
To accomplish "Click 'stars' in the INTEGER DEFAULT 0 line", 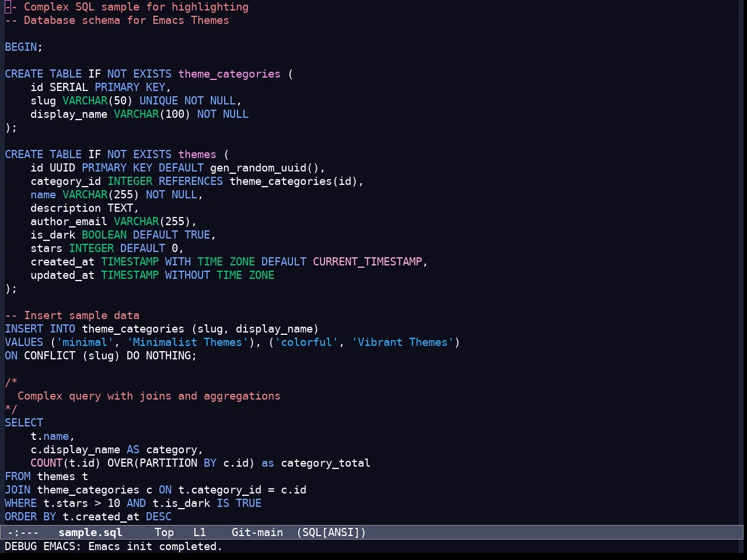I will (47, 249).
